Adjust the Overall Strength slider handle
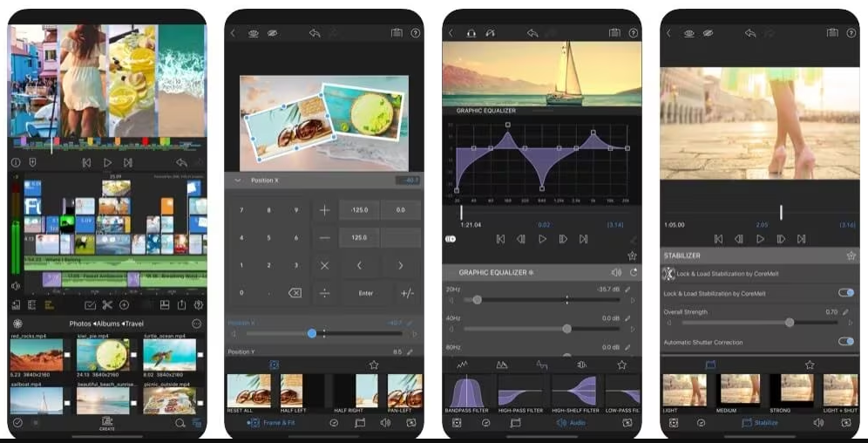This screenshot has height=443, width=868. pyautogui.click(x=790, y=323)
